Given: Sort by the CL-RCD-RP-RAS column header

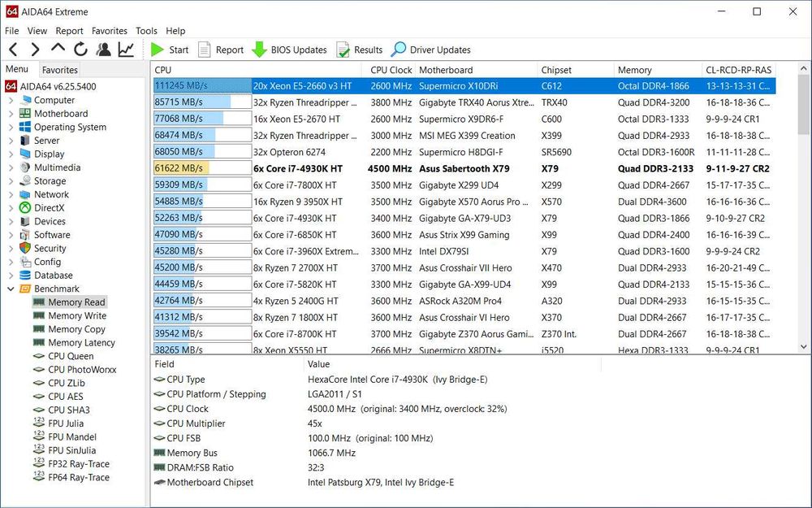Looking at the screenshot, I should (739, 70).
